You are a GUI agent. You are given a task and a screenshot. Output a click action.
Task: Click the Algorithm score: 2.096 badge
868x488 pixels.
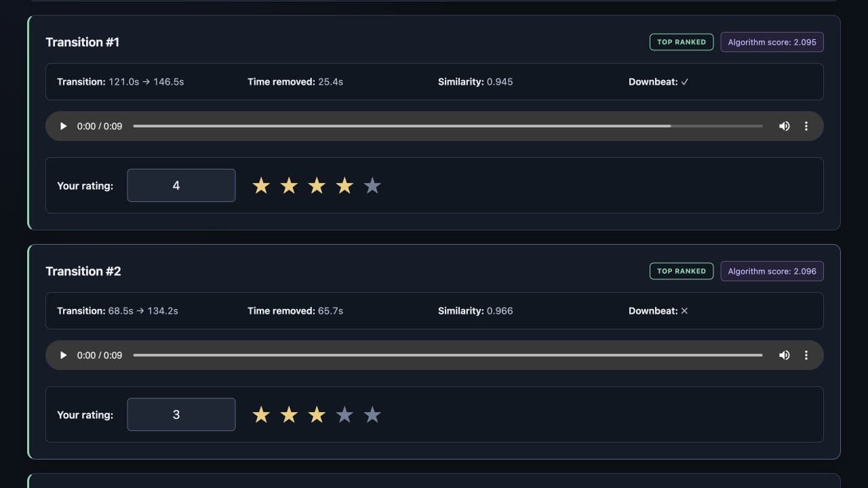[x=772, y=271]
